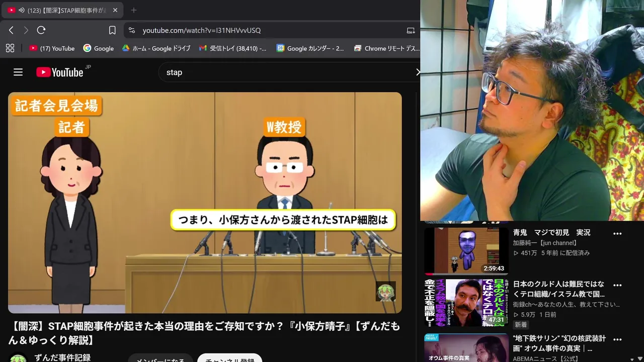644x362 pixels.
Task: Open the Google bookmark
Action: pos(99,48)
